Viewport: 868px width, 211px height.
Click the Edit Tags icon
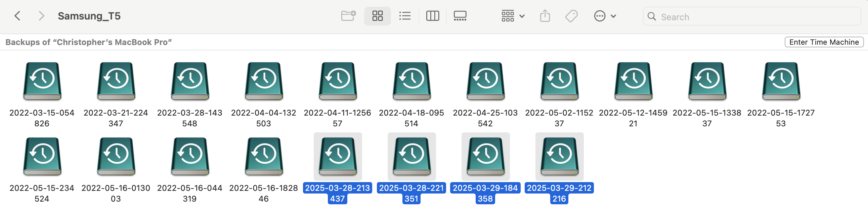point(571,16)
